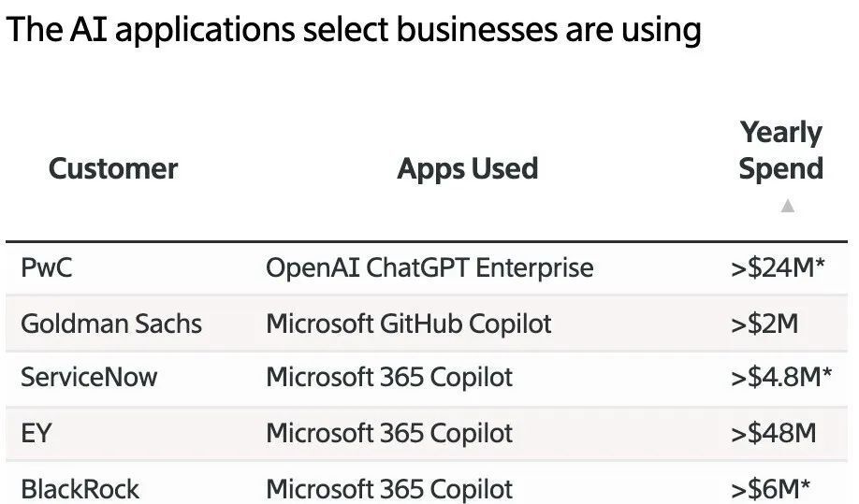Sort table by Customer column header
The width and height of the screenshot is (859, 504).
113,168
